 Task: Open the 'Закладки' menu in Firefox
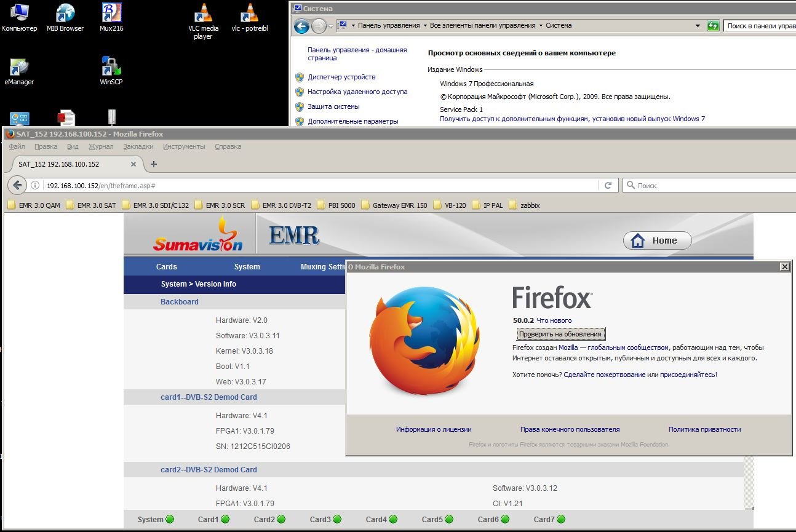point(138,146)
